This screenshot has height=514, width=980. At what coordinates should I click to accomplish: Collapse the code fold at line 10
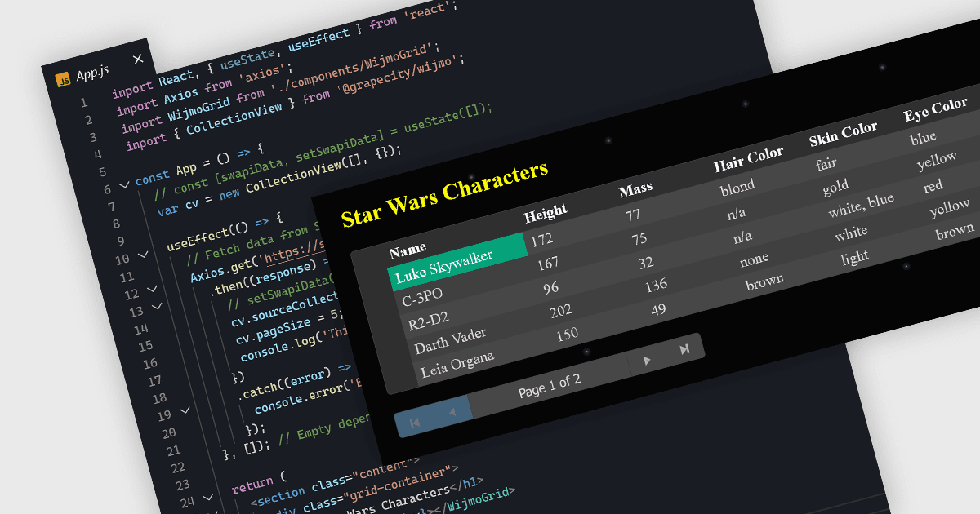pyautogui.click(x=144, y=255)
